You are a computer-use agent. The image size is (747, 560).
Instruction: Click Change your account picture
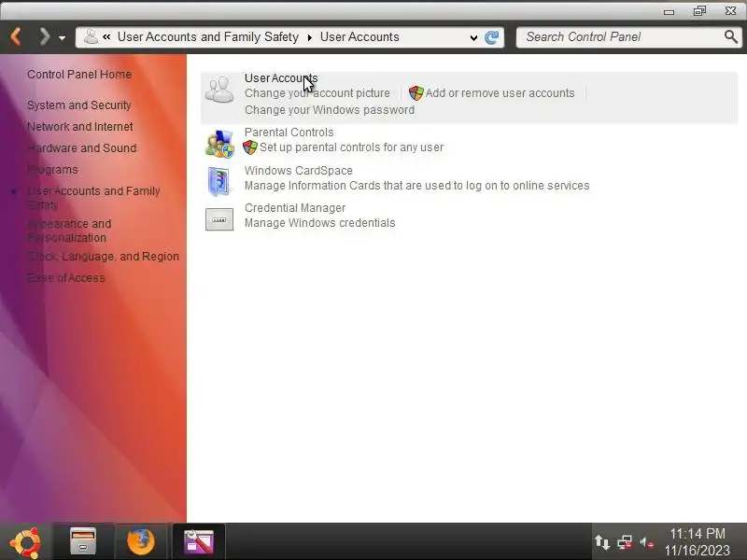[x=317, y=93]
